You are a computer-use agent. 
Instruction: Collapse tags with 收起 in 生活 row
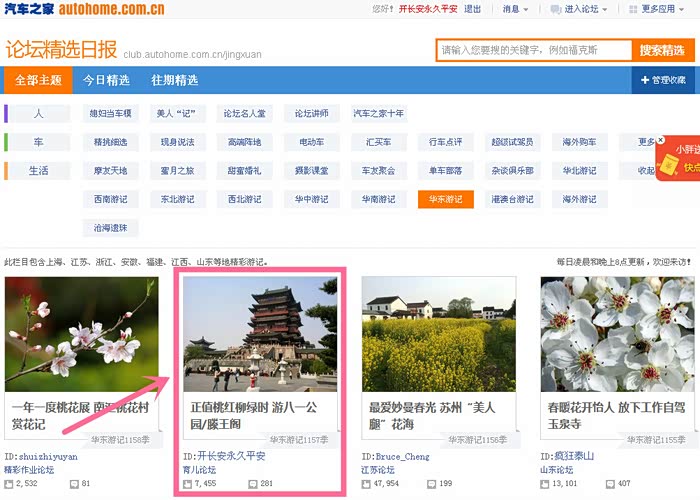point(646,171)
